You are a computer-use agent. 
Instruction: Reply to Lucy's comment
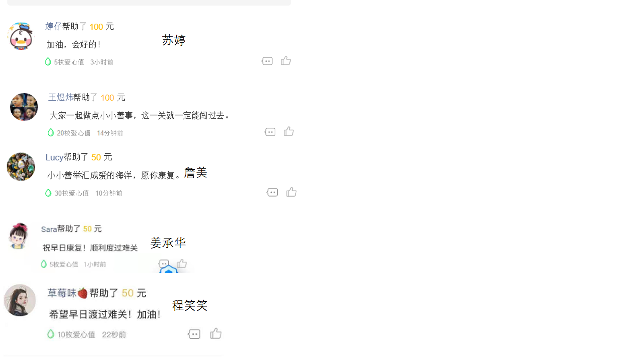272,192
